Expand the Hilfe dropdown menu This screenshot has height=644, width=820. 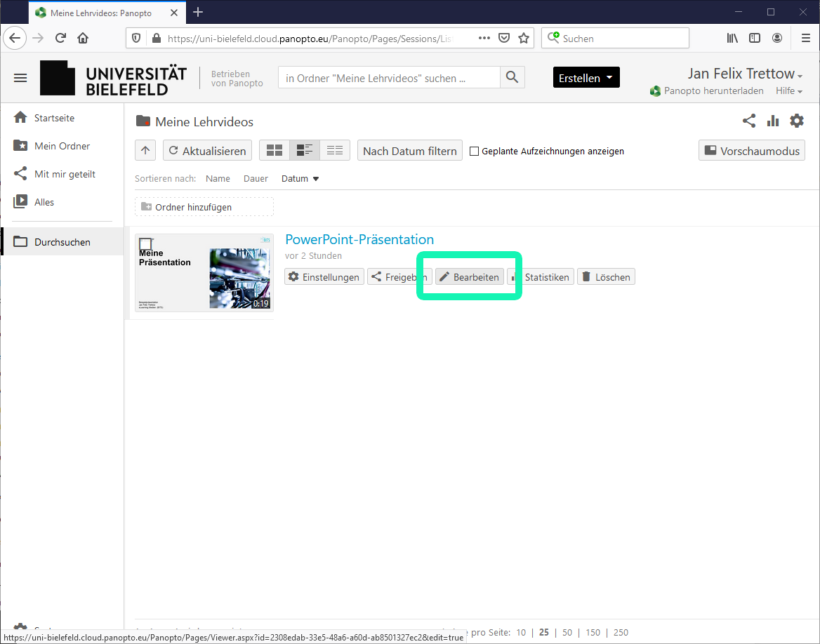788,91
